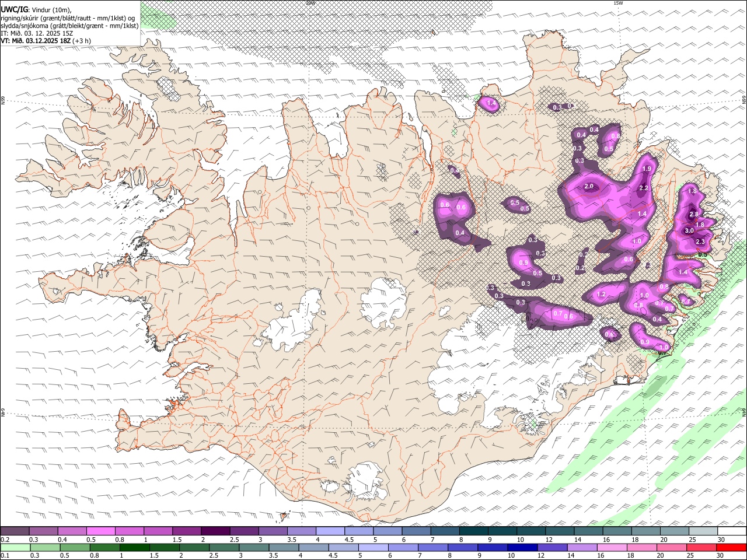Image resolution: width=747 pixels, height=560 pixels.
Task: Pick the pale green 0.1–0.3 swatch, lower legend
Action: pos(15,547)
